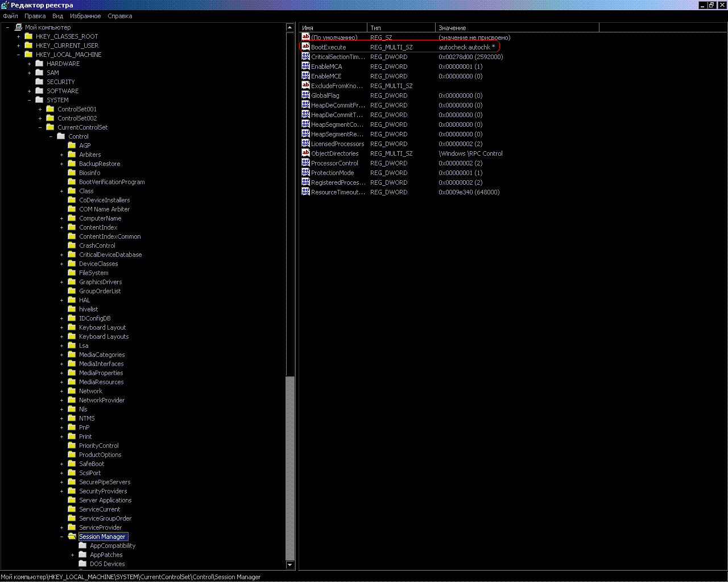Click the Значение column header

click(x=516, y=28)
